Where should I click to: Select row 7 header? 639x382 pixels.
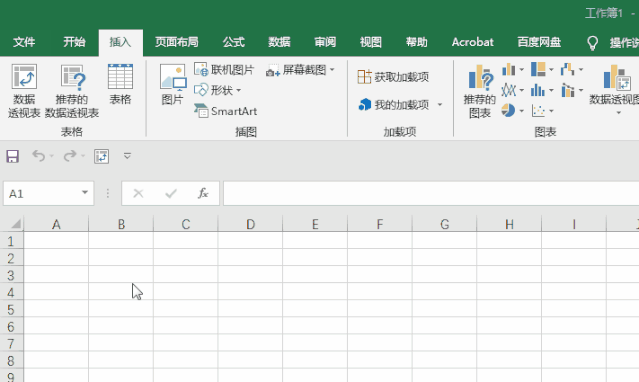pyautogui.click(x=11, y=344)
